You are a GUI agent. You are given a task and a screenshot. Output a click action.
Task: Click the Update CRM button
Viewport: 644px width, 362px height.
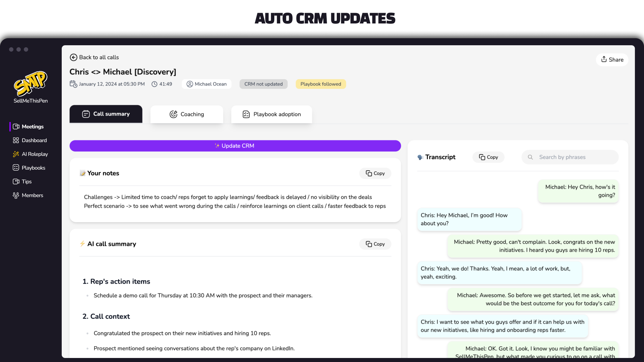click(235, 146)
